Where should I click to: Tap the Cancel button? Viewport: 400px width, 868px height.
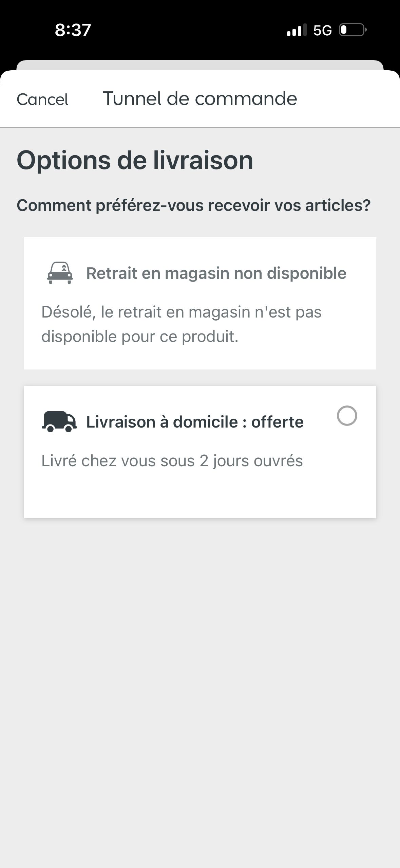[x=42, y=100]
